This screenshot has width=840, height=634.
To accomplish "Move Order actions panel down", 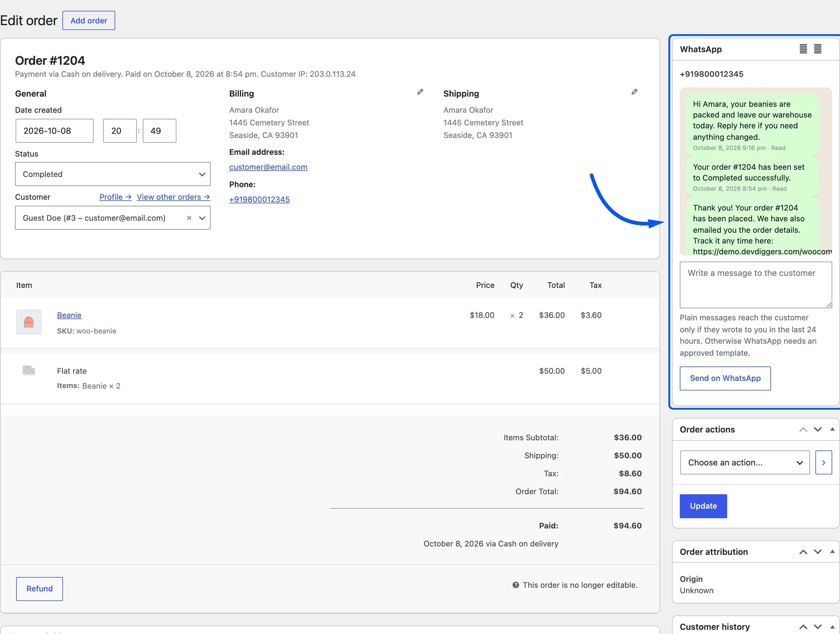I will pos(817,429).
